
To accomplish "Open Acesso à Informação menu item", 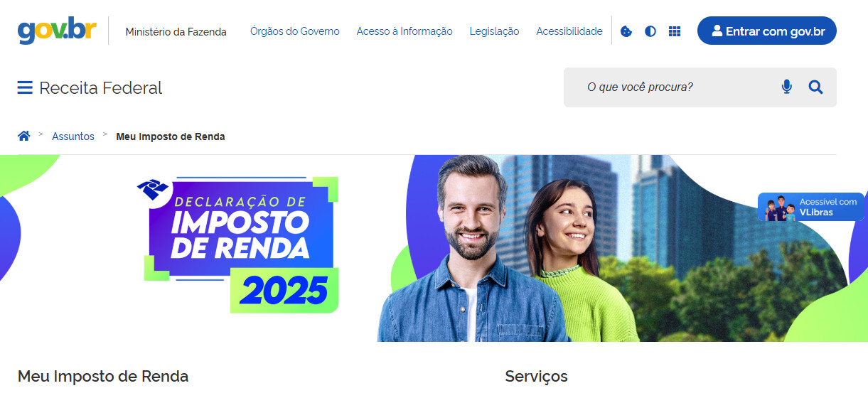I will (x=404, y=31).
